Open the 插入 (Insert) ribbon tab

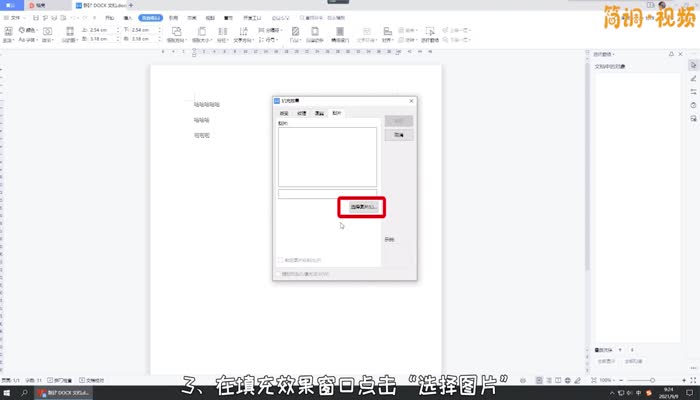(127, 18)
